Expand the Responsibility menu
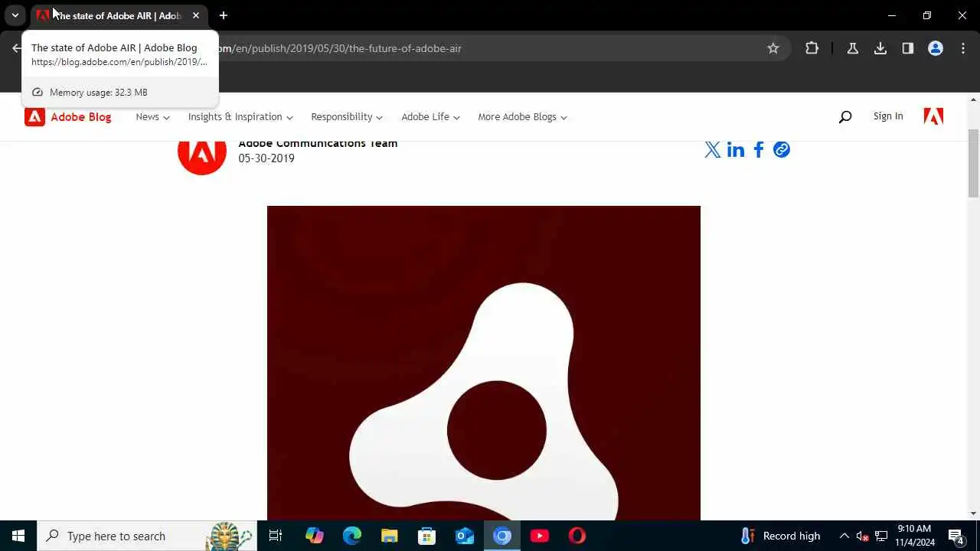Viewport: 980px width, 551px height. (x=347, y=117)
